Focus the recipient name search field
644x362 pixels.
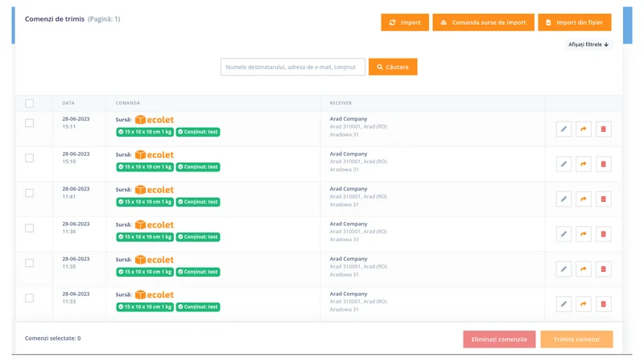click(x=292, y=67)
